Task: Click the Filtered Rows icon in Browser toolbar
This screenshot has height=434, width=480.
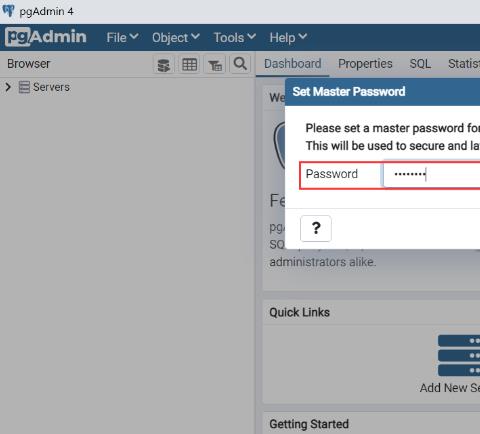Action: [x=215, y=64]
